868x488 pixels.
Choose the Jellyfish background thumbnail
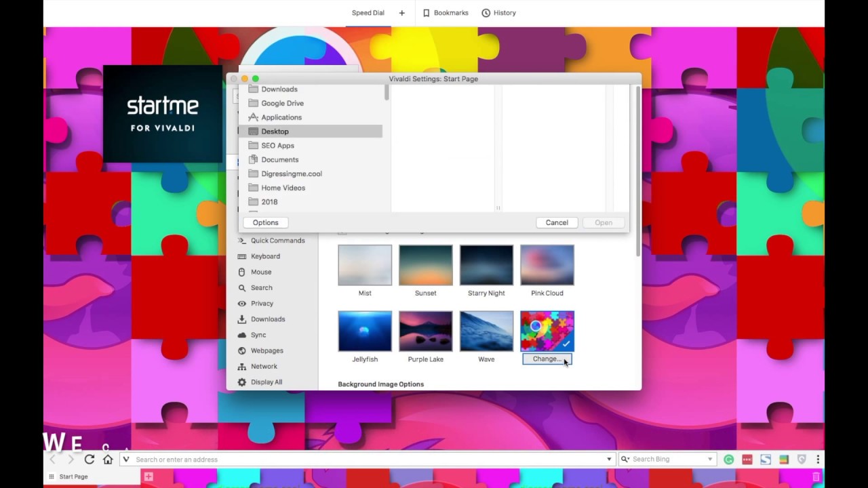[365, 331]
